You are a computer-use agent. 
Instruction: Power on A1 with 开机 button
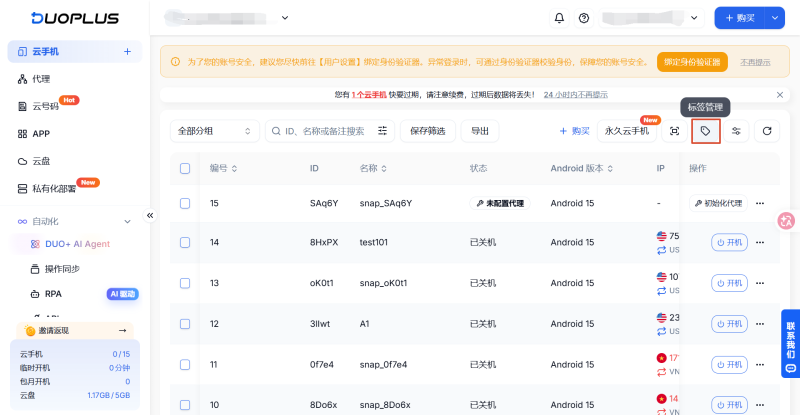(x=729, y=324)
